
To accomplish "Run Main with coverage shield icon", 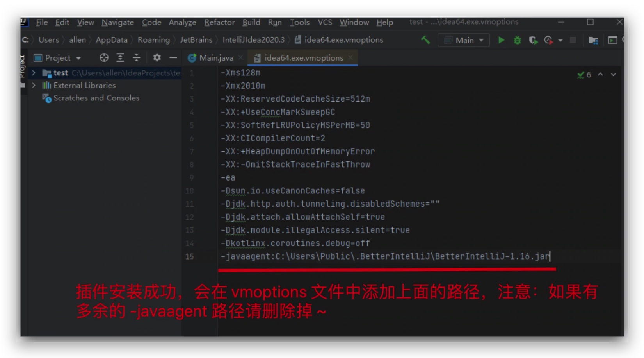I will coord(533,40).
